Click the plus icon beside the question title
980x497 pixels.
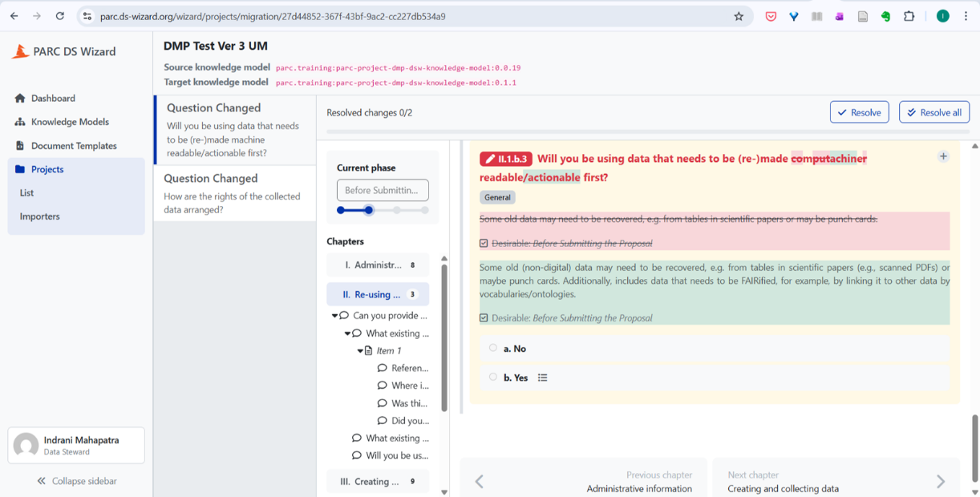(x=943, y=156)
